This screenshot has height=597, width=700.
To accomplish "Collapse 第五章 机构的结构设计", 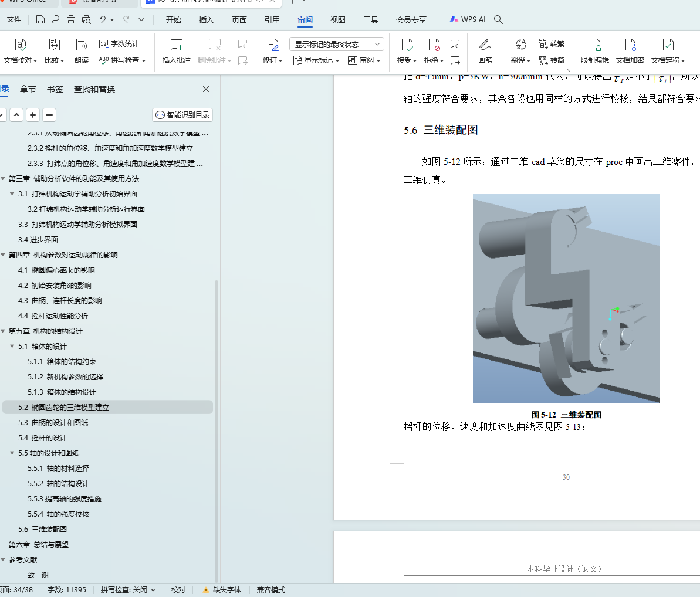I will pyautogui.click(x=3, y=331).
